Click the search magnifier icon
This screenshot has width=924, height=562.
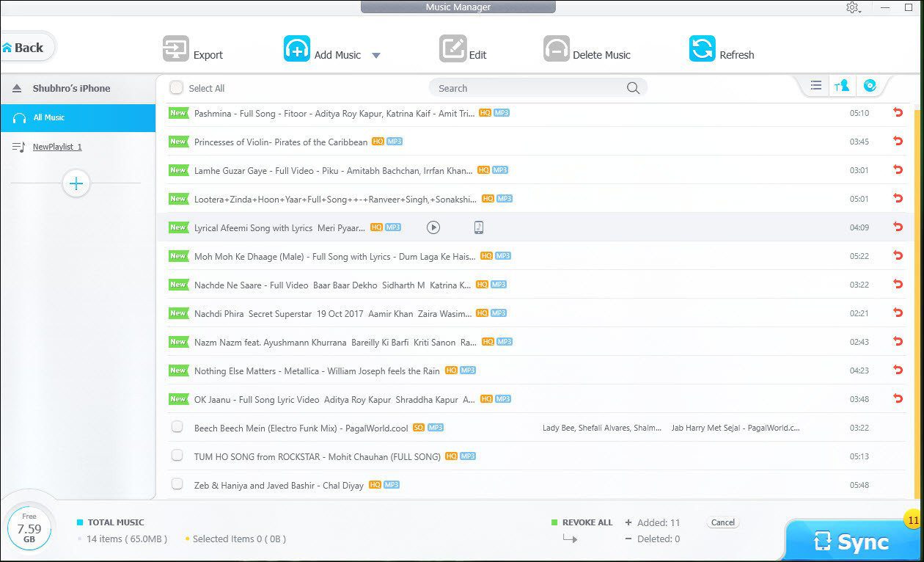tap(633, 88)
